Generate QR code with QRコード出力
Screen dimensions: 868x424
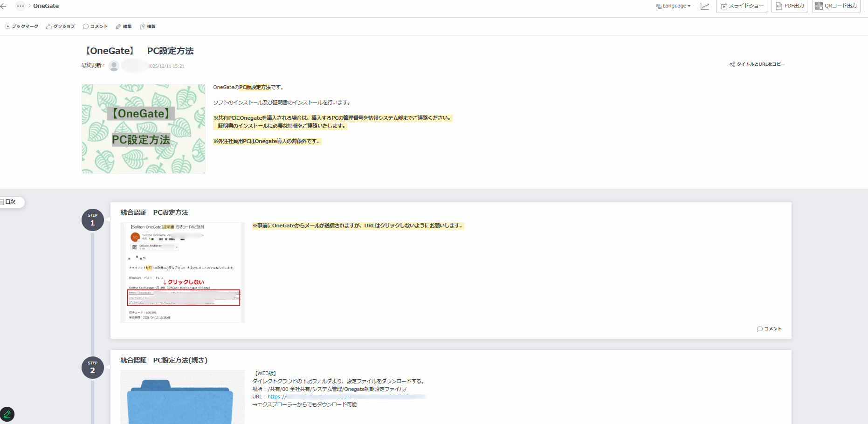(836, 6)
